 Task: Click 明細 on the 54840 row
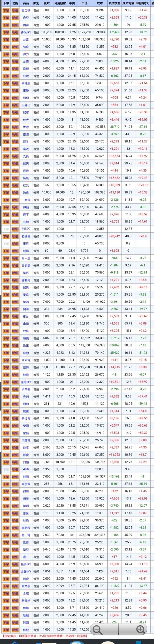(x=15, y=469)
